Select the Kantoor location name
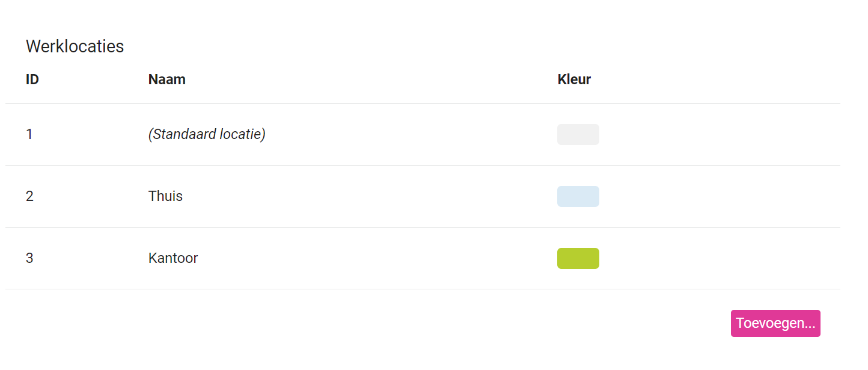The height and width of the screenshot is (370, 868). (173, 258)
